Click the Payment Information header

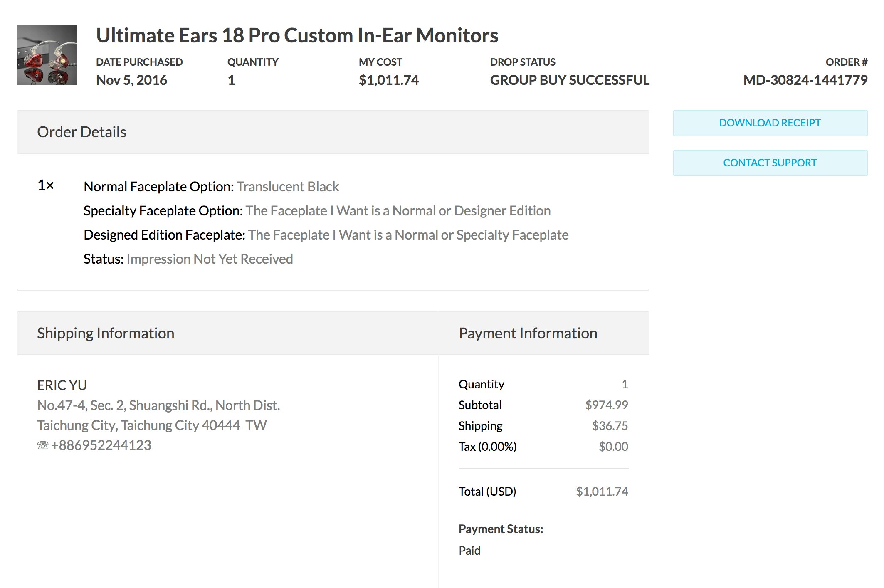[528, 334]
